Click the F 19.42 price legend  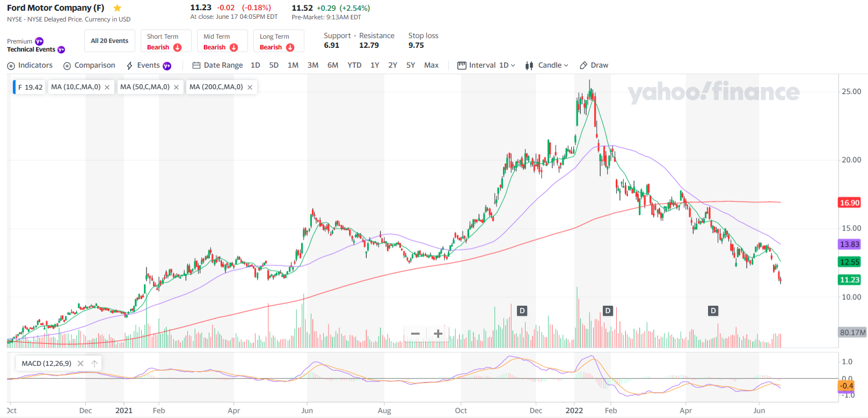tap(30, 87)
